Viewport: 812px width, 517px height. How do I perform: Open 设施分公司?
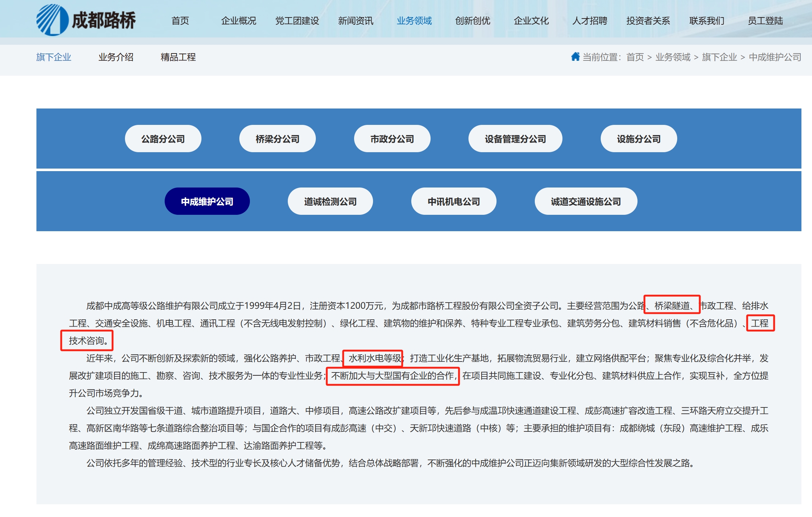(639, 139)
